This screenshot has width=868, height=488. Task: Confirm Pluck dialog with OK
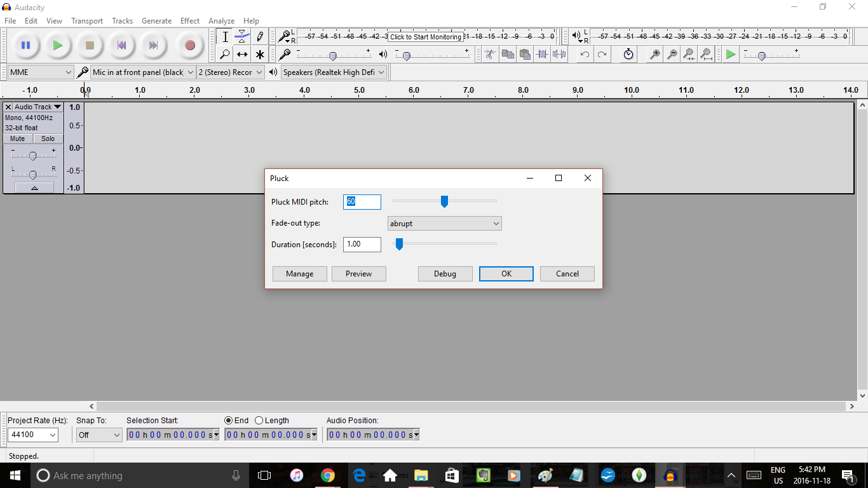pyautogui.click(x=506, y=274)
